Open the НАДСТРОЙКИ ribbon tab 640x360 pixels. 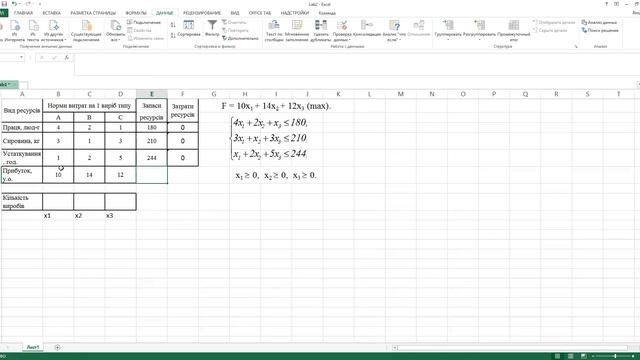(x=295, y=13)
